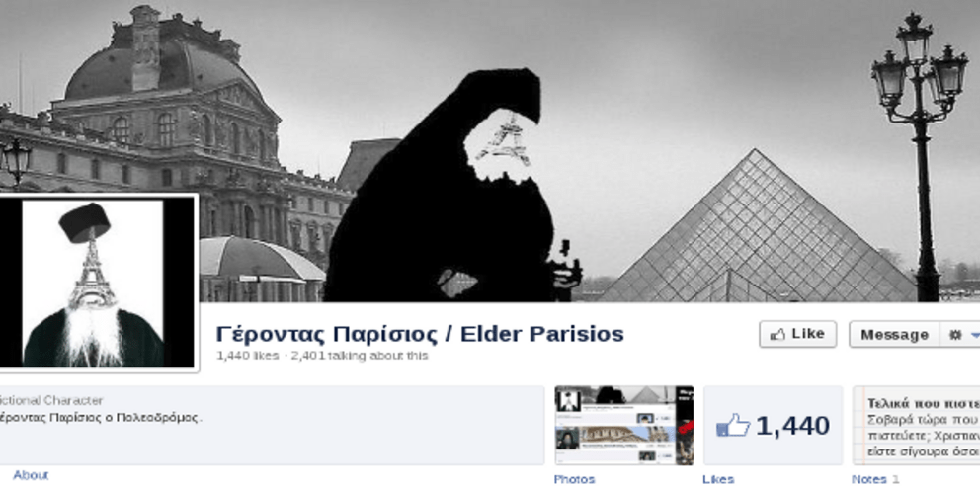This screenshot has width=980, height=490.
Task: Open the Notes preview tile
Action: [916, 426]
